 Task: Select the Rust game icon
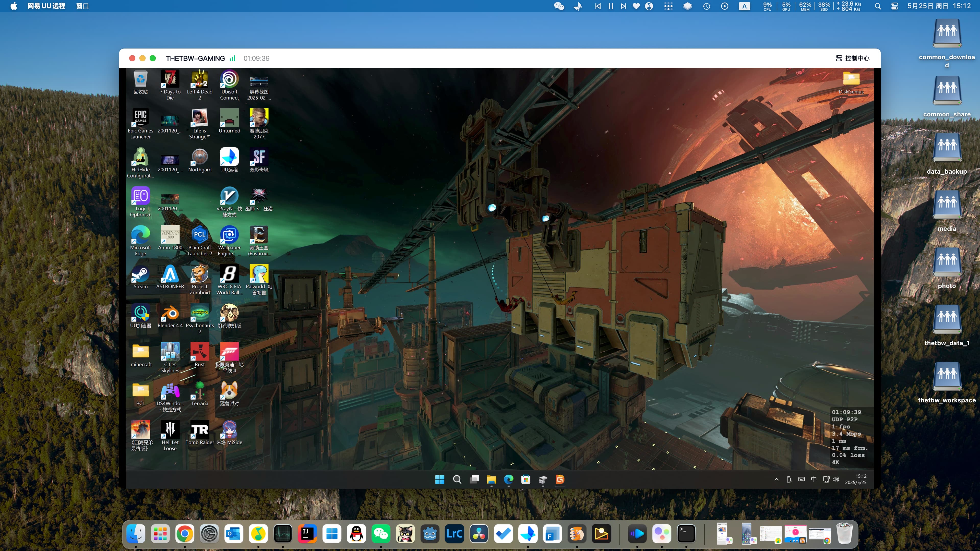pos(200,355)
